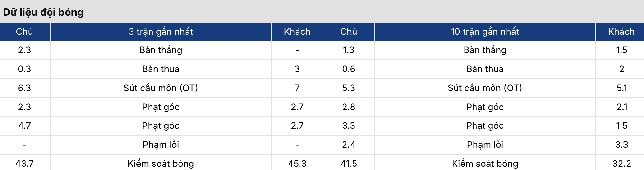The image size is (644, 170).
Task: Click "Phạm lỗi" label under 3 trận gần nhất
Action: (x=161, y=145)
